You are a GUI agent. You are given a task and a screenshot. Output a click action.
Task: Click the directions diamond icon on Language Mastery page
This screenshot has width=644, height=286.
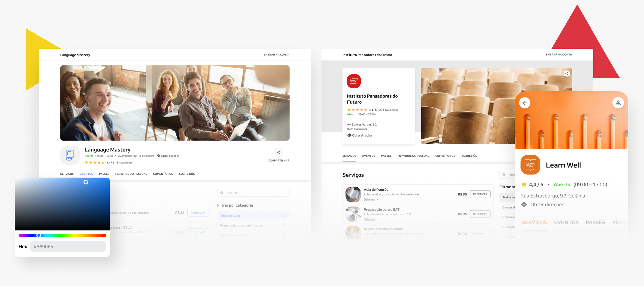[x=159, y=156]
